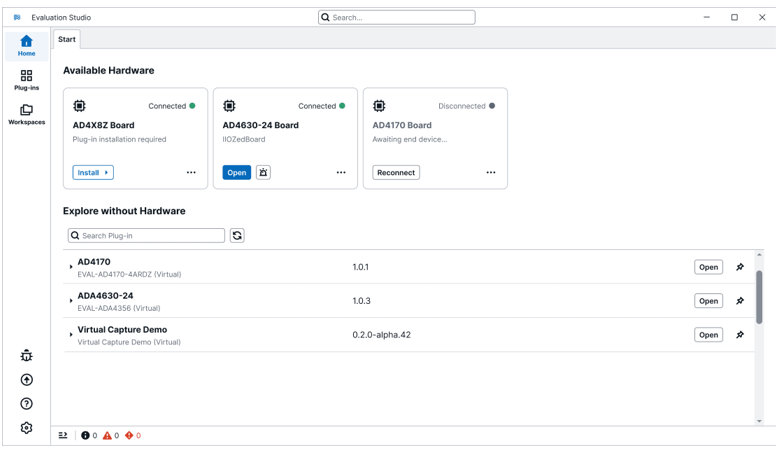Screen dimensions: 776x450
Task: Minimize the Evaluation Studio window
Action: (x=707, y=17)
